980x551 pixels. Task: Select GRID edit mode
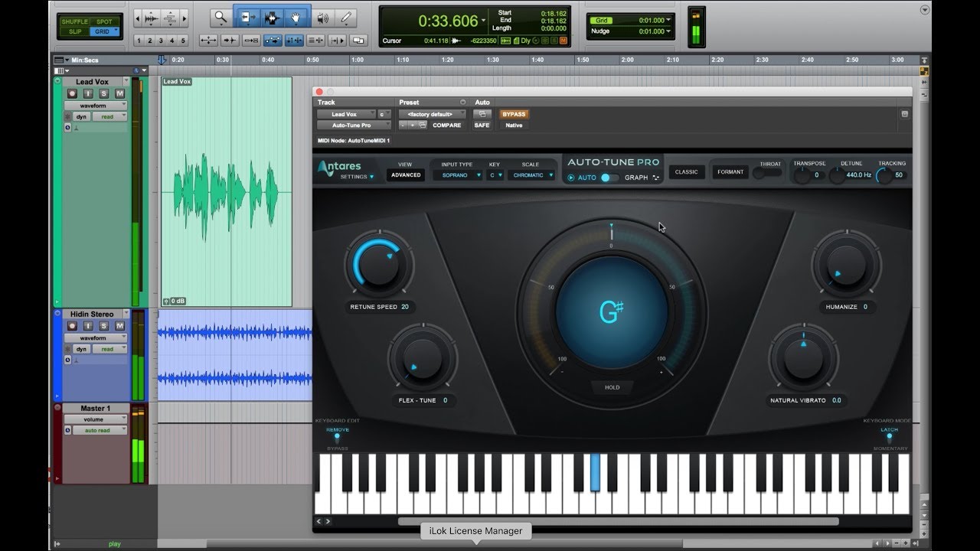point(105,31)
